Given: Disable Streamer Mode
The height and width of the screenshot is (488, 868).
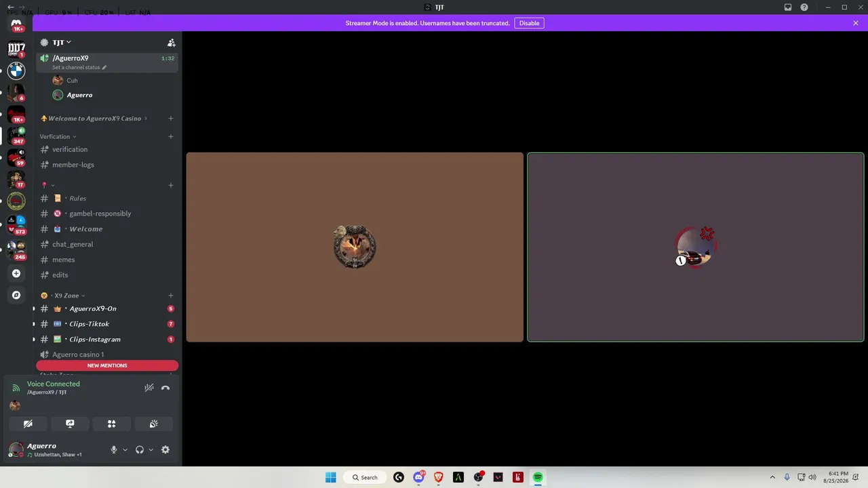Looking at the screenshot, I should [x=529, y=23].
